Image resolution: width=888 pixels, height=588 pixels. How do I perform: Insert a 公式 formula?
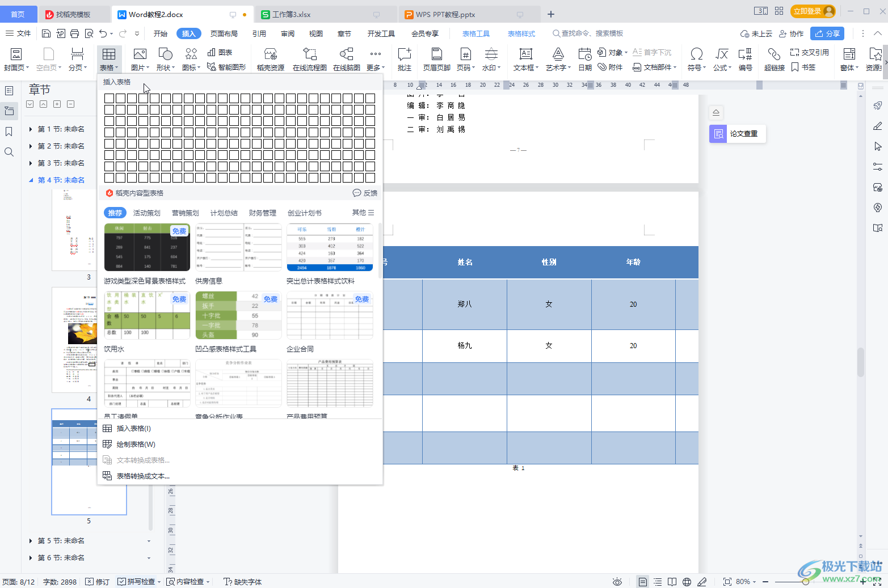point(722,59)
